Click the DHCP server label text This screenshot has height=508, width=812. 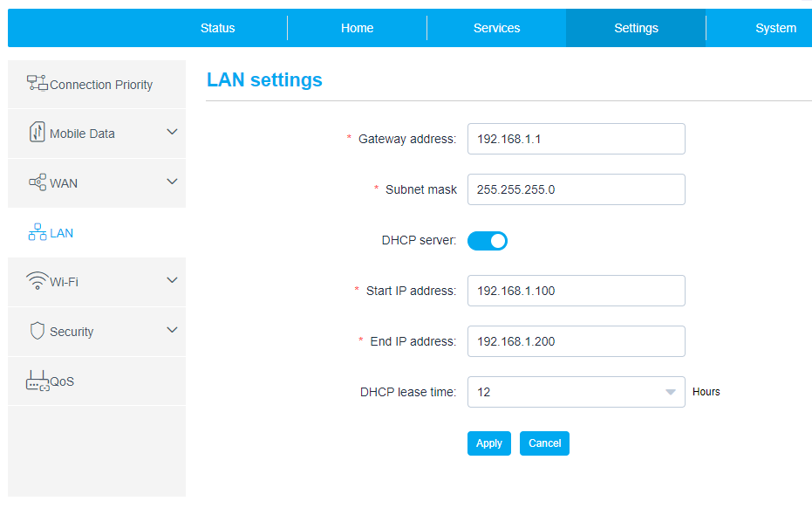click(419, 241)
